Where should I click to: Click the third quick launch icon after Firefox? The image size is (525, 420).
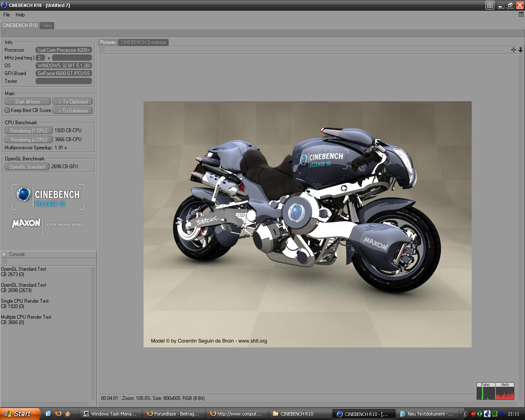coord(68,413)
